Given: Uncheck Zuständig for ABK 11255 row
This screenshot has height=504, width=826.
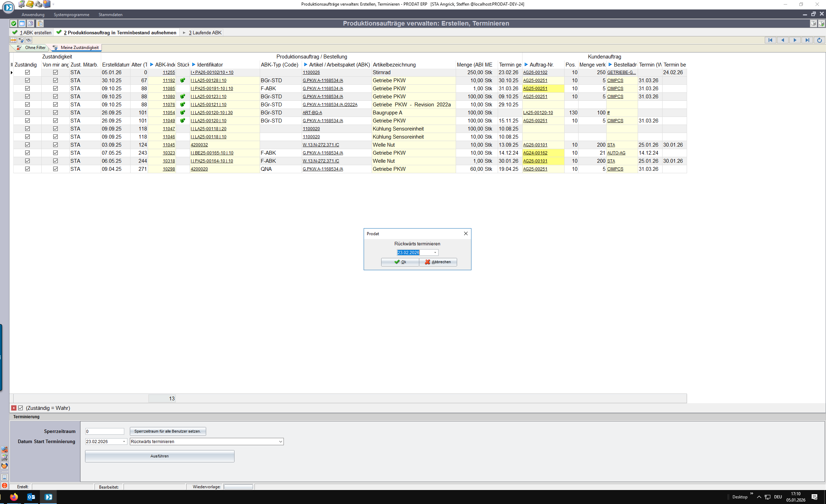Looking at the screenshot, I should coord(27,72).
